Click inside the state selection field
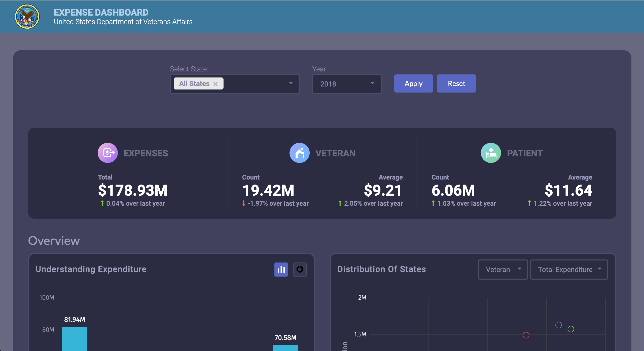This screenshot has width=644, height=351. (x=254, y=84)
